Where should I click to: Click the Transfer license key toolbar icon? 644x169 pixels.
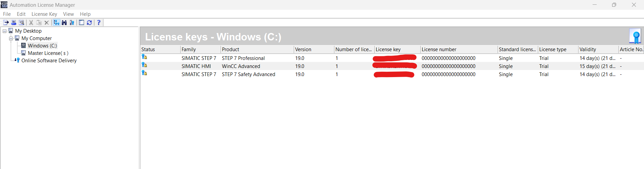(x=6, y=23)
